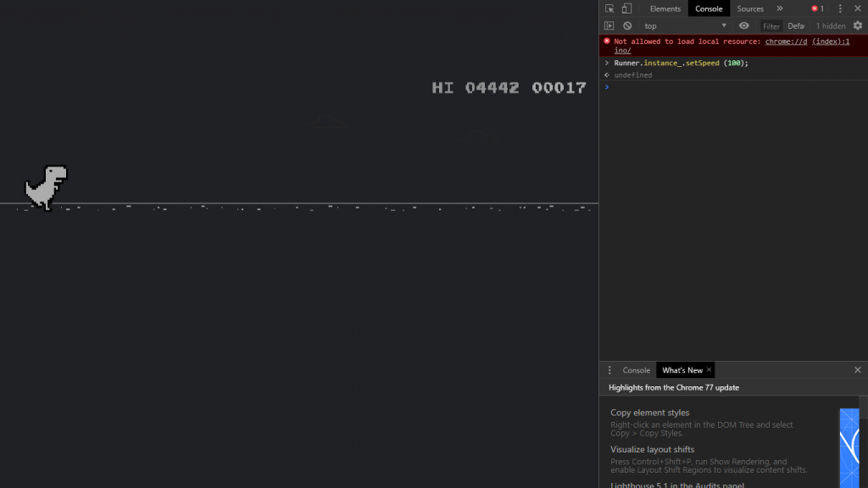Screen dimensions: 868x488
Task: Open the top JavaScript context dropdown
Action: coord(685,26)
